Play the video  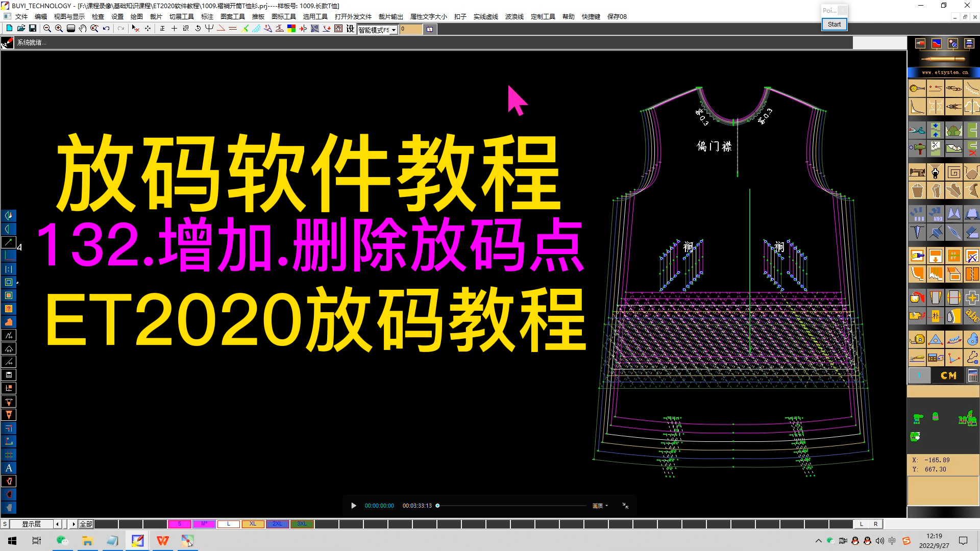(353, 506)
